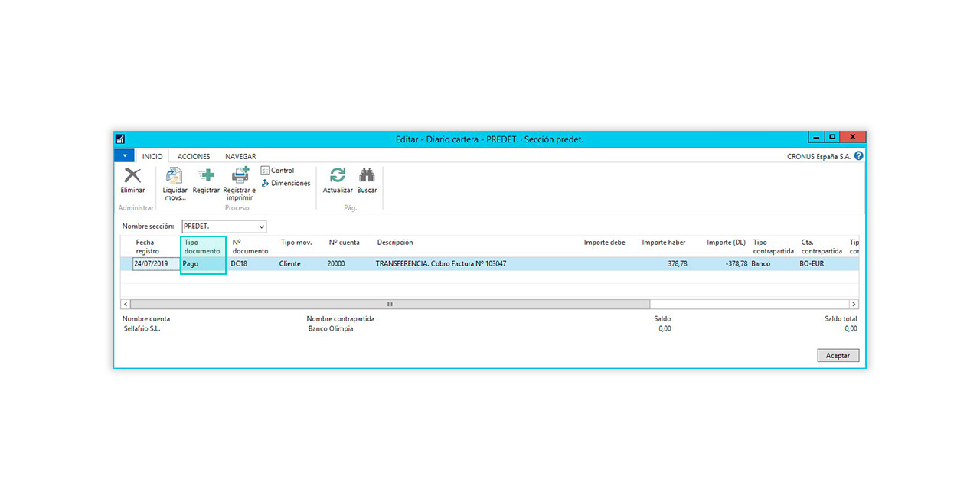Image resolution: width=980 pixels, height=499 pixels.
Task: Select the INICIO tab
Action: click(x=152, y=157)
